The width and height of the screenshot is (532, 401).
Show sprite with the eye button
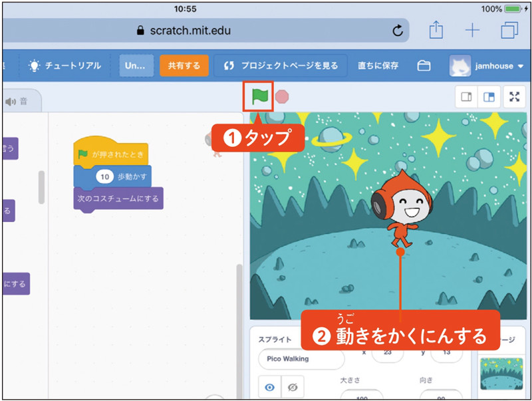[270, 387]
